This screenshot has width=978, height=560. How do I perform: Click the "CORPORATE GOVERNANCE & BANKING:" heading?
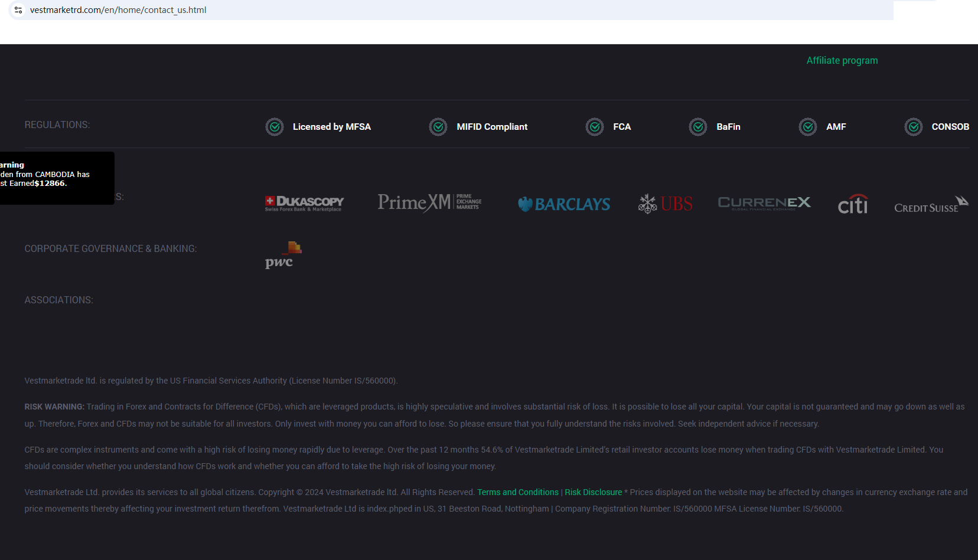[110, 249]
